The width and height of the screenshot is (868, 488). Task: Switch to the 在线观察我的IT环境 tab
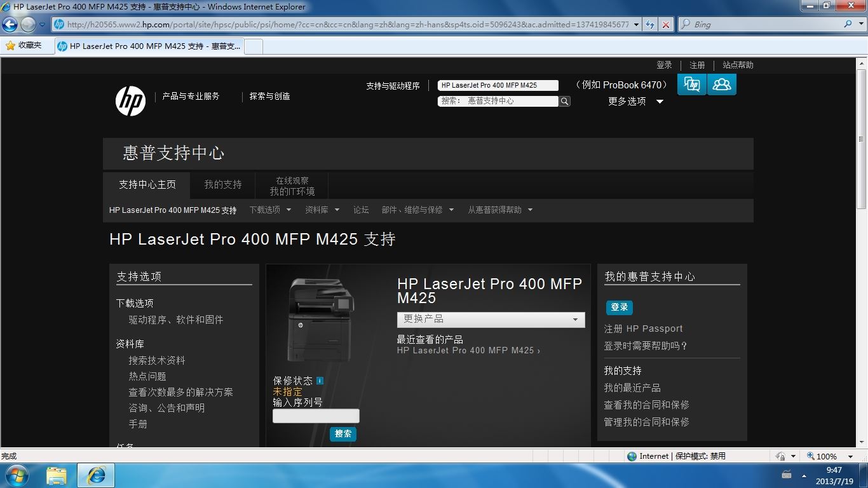[x=292, y=186]
